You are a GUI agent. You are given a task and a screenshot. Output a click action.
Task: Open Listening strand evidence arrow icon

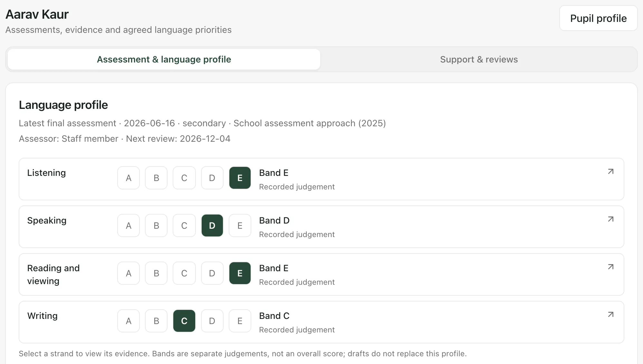[610, 172]
